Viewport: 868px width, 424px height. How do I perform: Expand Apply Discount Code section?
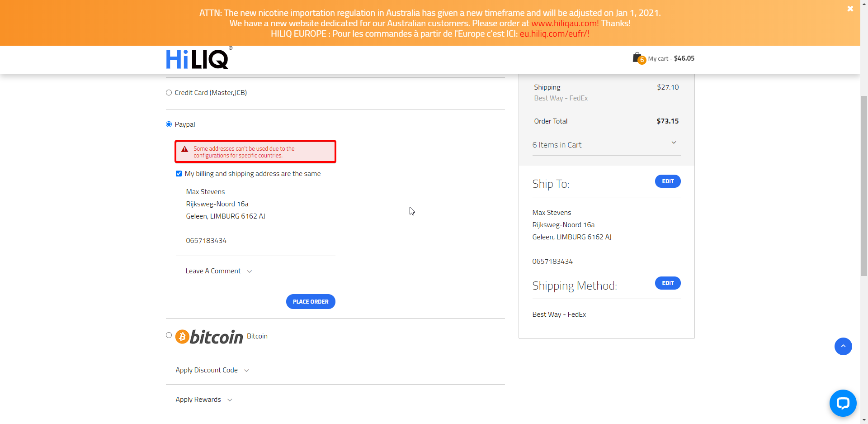(x=212, y=370)
